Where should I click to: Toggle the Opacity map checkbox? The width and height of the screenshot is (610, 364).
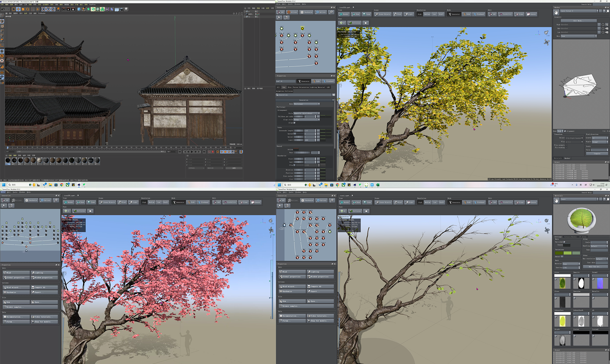pyautogui.click(x=574, y=279)
